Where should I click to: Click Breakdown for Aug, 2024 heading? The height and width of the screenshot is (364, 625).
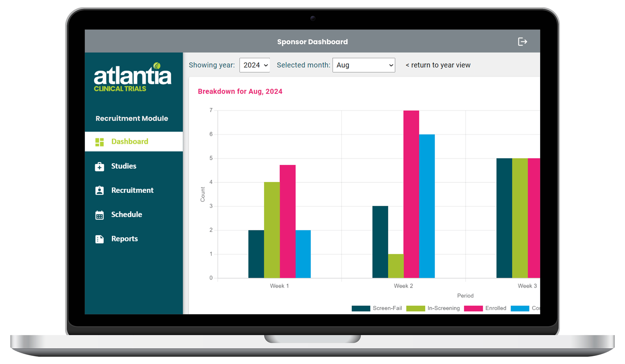(240, 91)
